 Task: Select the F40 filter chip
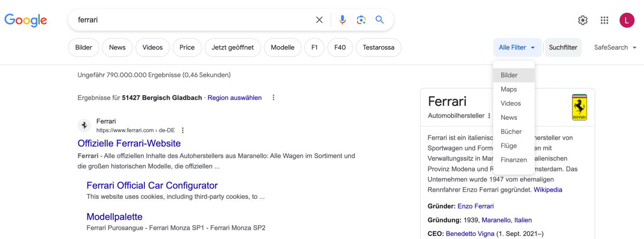[x=340, y=47]
